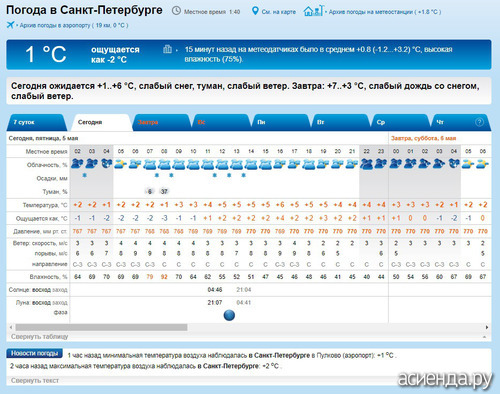Select the 'Пн' day tab

280,122
